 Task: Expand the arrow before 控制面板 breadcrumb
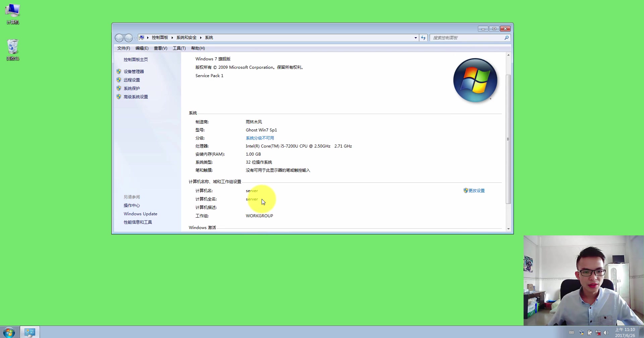148,38
